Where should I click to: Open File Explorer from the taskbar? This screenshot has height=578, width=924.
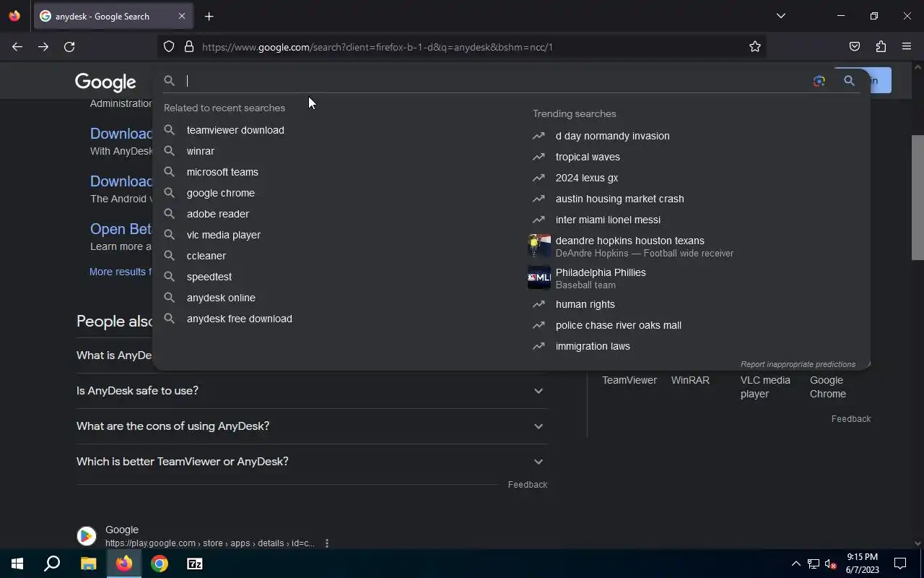tap(88, 564)
